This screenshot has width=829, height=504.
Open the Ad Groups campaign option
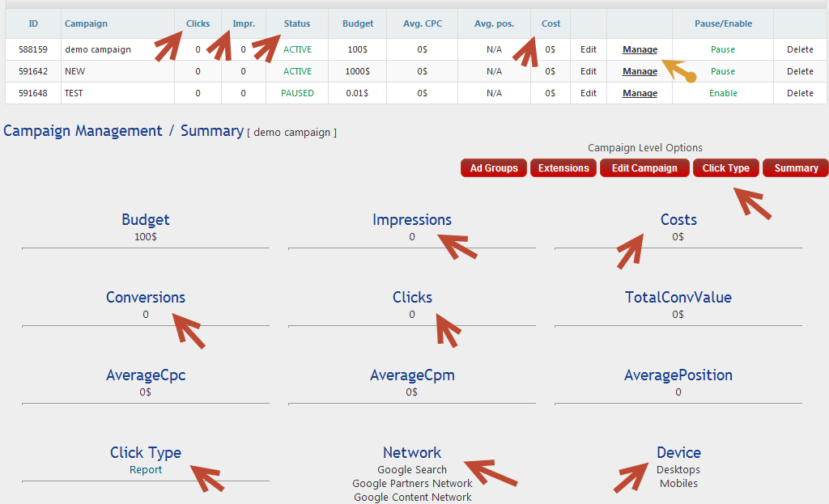coord(494,168)
